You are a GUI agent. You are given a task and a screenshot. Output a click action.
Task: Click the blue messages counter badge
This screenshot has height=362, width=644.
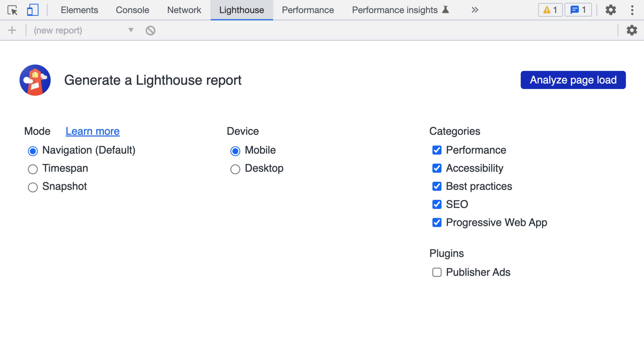[578, 10]
